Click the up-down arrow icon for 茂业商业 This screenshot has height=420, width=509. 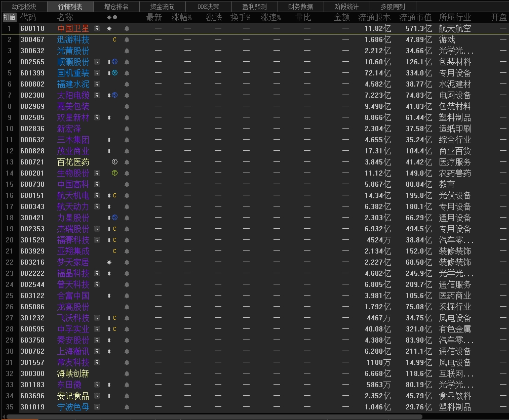pos(109,151)
